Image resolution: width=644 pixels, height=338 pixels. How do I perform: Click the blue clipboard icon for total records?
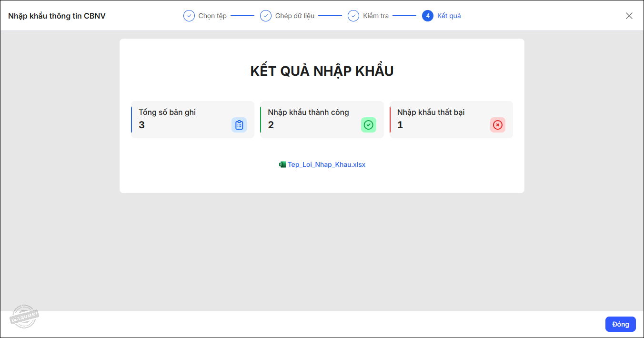tap(239, 125)
